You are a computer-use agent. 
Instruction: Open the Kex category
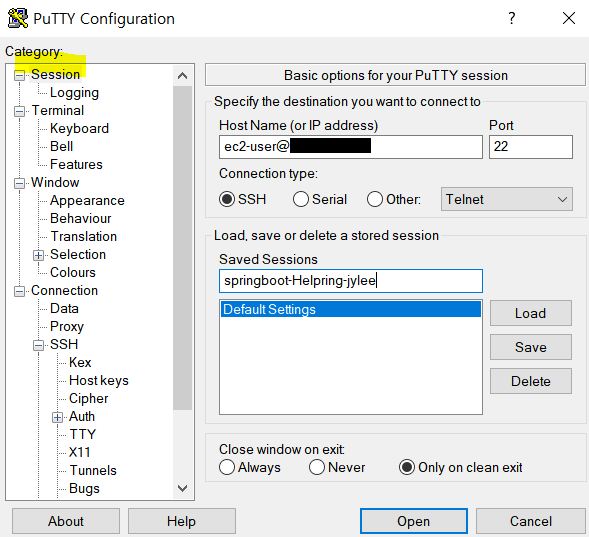click(x=80, y=362)
